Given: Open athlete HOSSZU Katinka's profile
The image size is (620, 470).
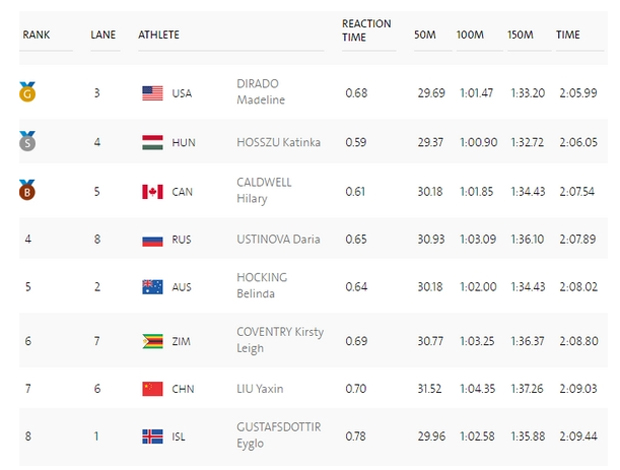Looking at the screenshot, I should [278, 142].
